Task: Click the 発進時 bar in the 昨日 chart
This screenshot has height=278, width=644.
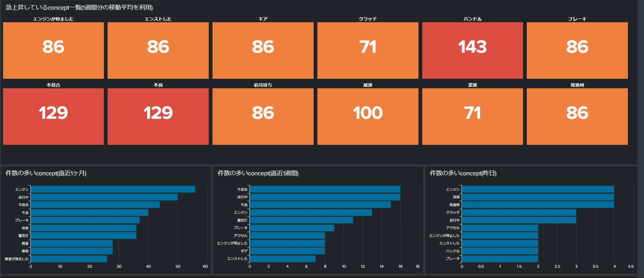Action: click(538, 205)
